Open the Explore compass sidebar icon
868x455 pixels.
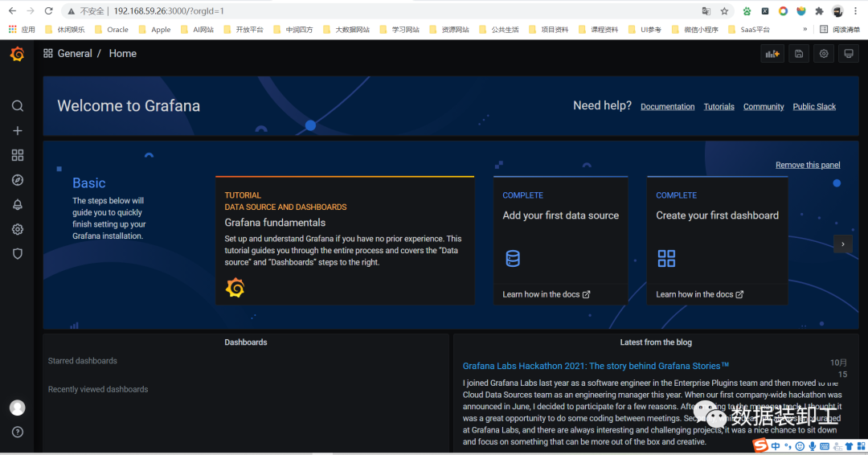[x=18, y=180]
